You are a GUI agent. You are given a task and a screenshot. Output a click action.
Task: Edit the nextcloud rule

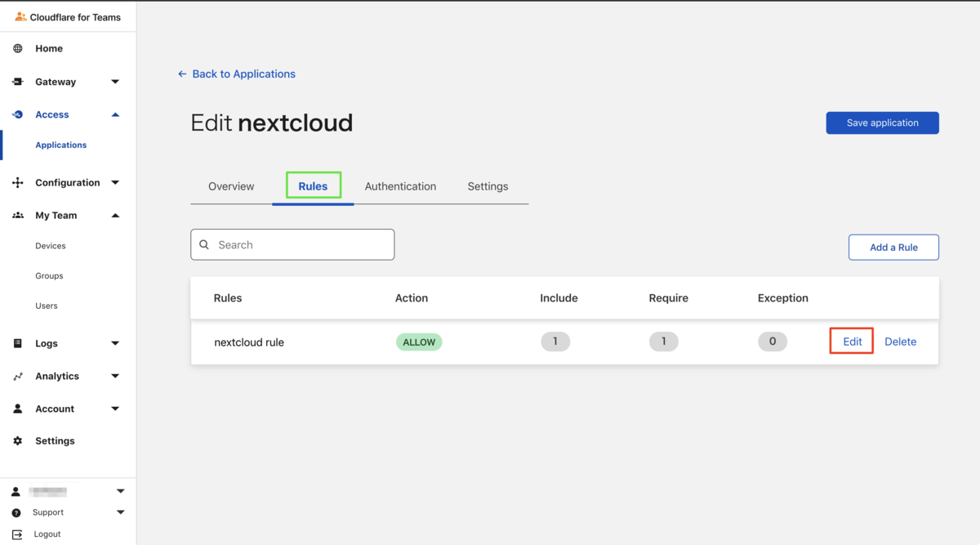[x=853, y=342]
